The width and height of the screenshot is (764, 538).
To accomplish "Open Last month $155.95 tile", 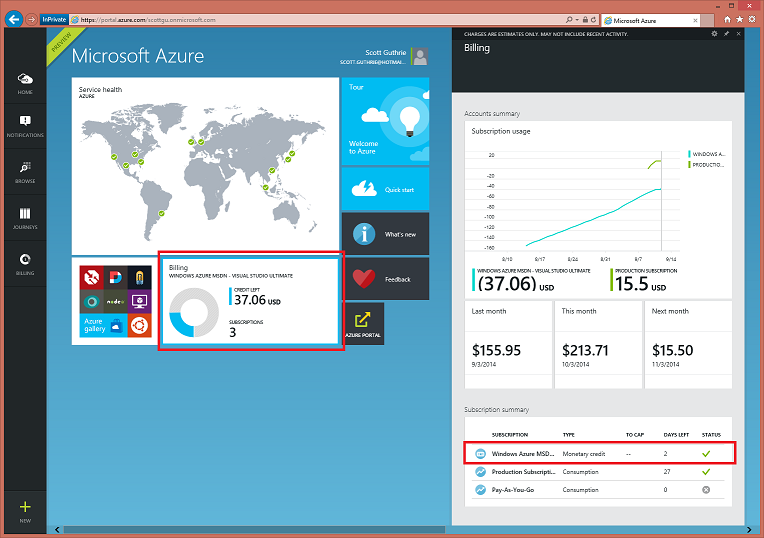I will pyautogui.click(x=509, y=345).
